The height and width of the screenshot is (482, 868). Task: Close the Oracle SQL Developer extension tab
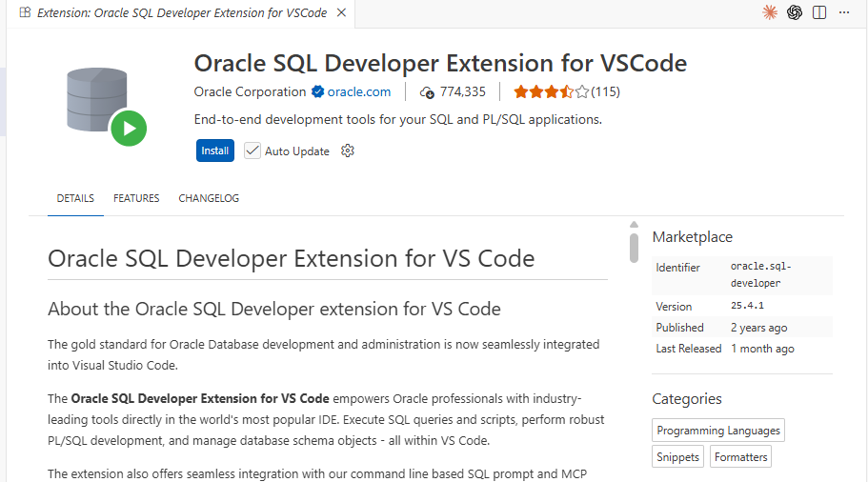[341, 12]
